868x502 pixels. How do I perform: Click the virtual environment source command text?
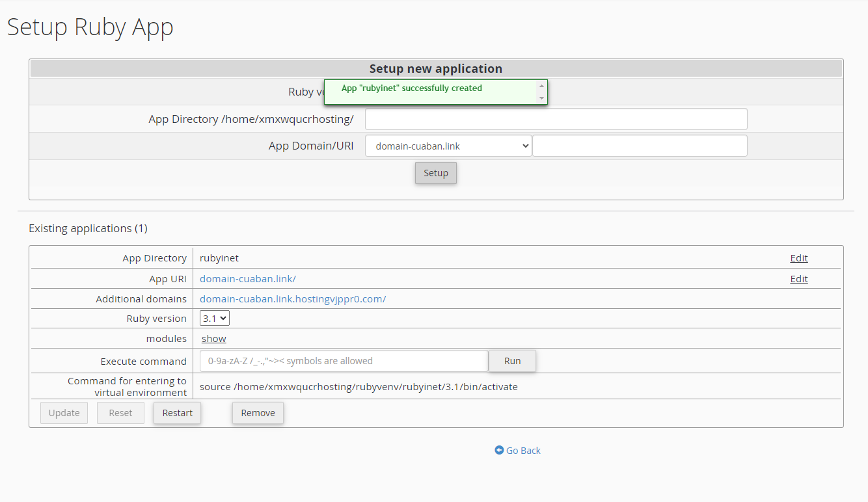coord(359,387)
